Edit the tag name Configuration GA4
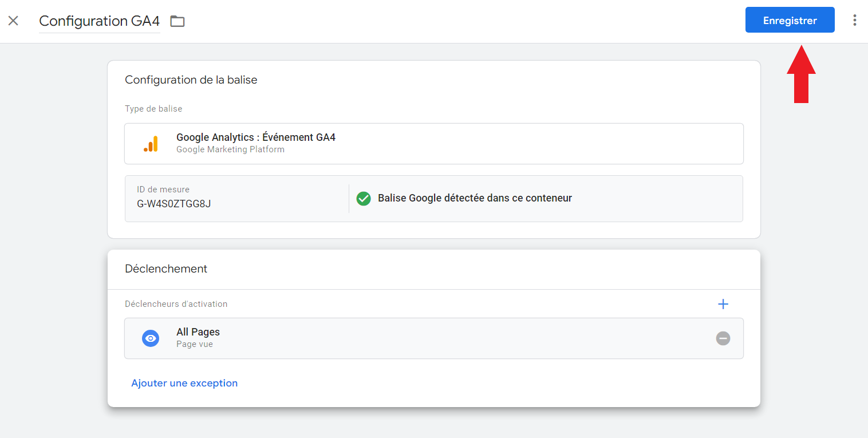The image size is (868, 438). tap(99, 21)
